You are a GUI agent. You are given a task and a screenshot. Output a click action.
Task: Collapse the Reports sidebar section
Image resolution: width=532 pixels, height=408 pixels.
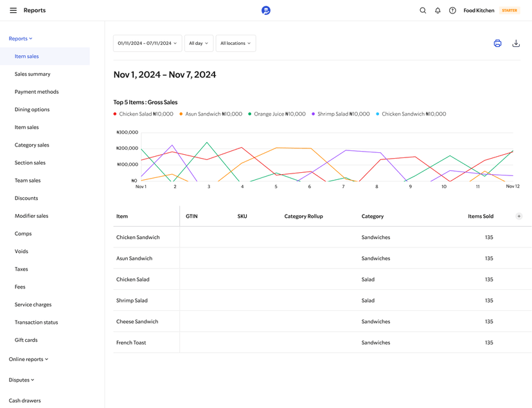point(21,39)
